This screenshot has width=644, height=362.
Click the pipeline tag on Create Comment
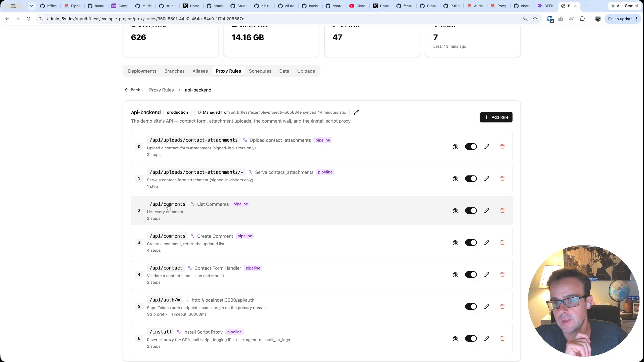coord(245,236)
